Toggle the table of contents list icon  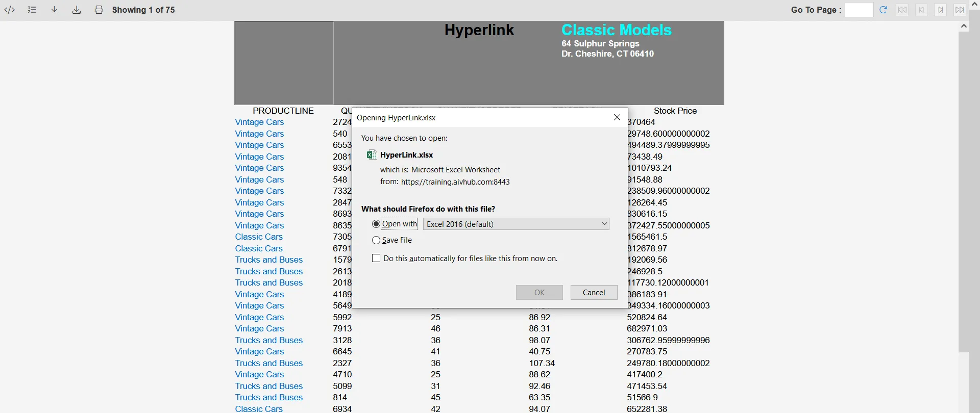point(32,10)
